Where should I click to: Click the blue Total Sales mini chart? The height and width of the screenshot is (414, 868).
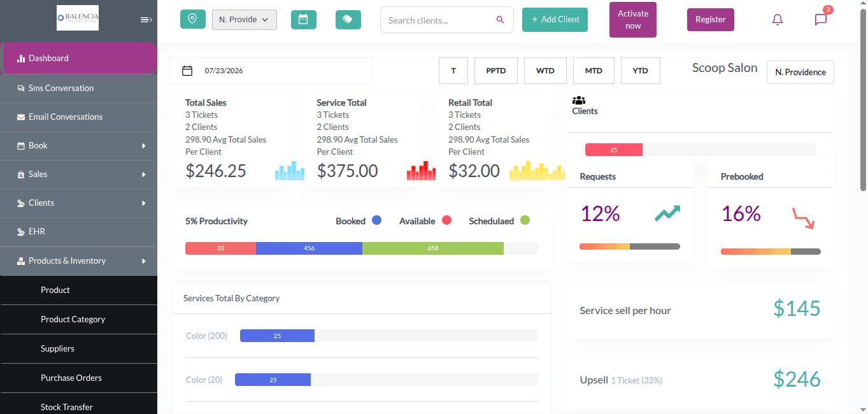point(290,171)
